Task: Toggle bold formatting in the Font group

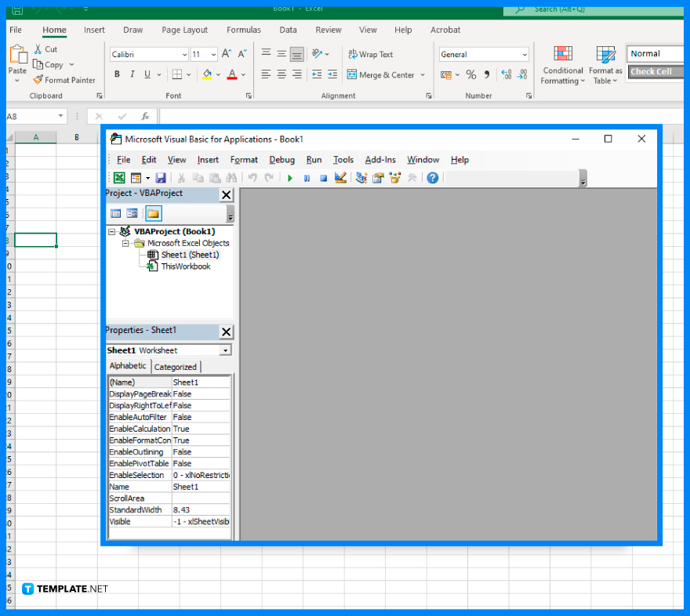Action: [x=117, y=74]
